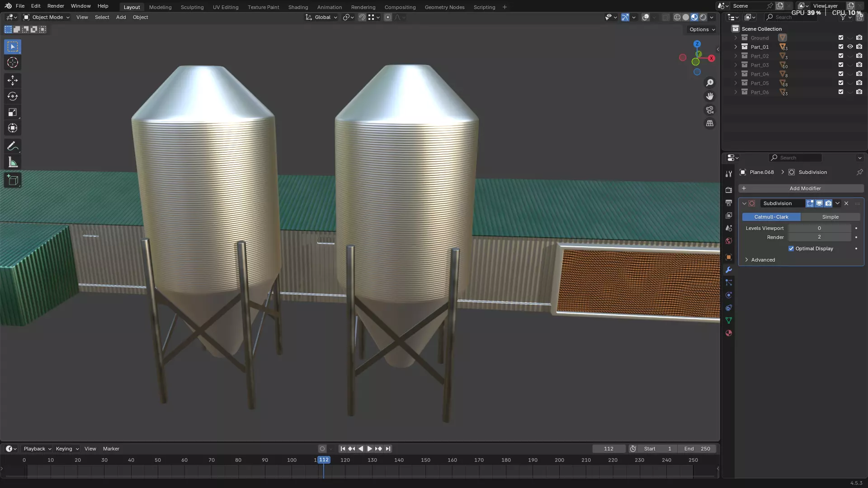Toggle exclude checkbox for Part_01 collection
The height and width of the screenshot is (488, 868).
(x=841, y=47)
